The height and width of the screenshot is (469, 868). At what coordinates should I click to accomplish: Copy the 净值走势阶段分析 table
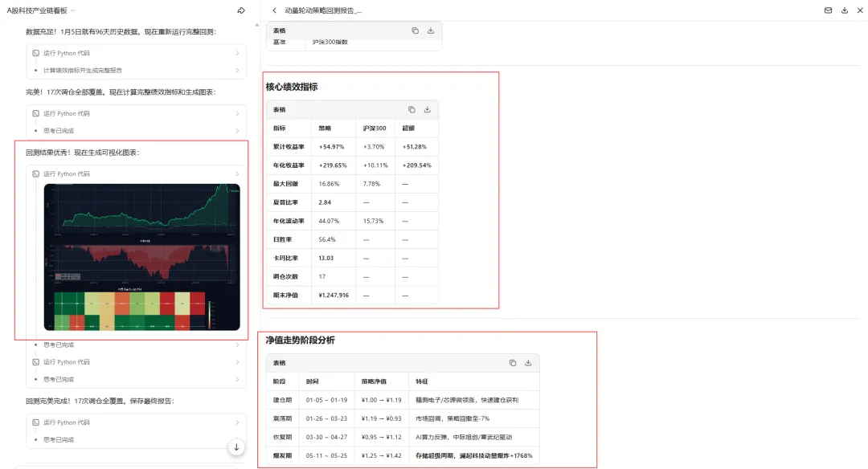(513, 363)
